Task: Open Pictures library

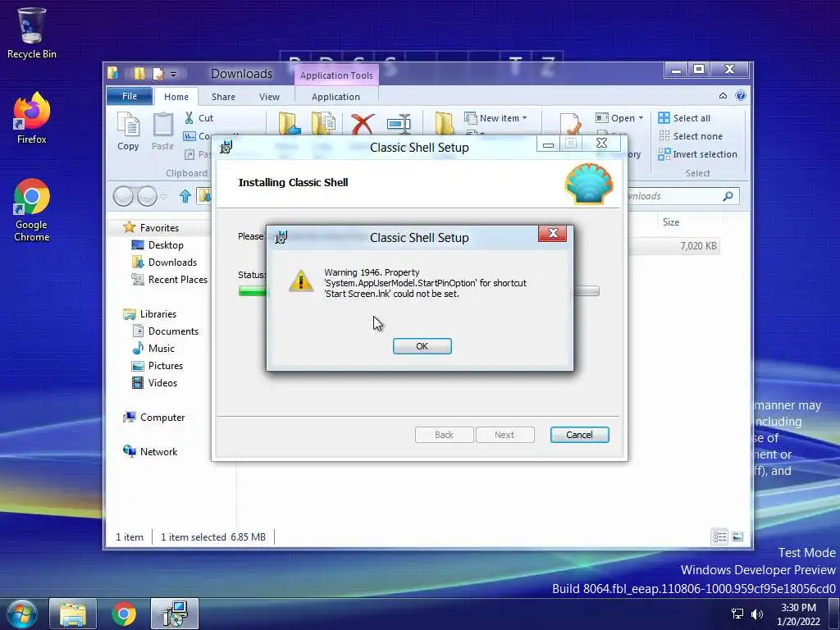Action: coord(157,365)
